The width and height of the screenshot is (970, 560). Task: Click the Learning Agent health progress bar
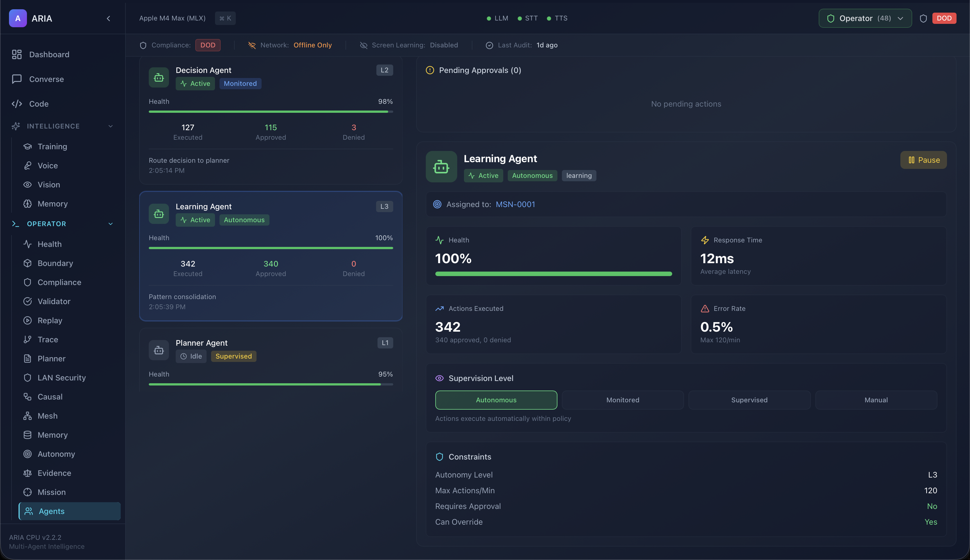(553, 274)
